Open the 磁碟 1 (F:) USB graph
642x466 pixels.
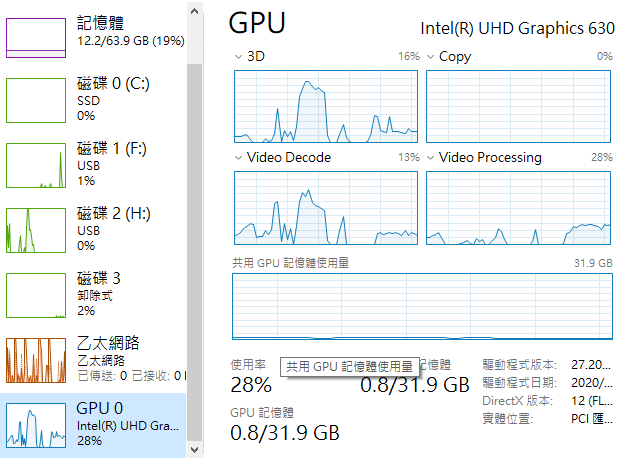click(36, 165)
